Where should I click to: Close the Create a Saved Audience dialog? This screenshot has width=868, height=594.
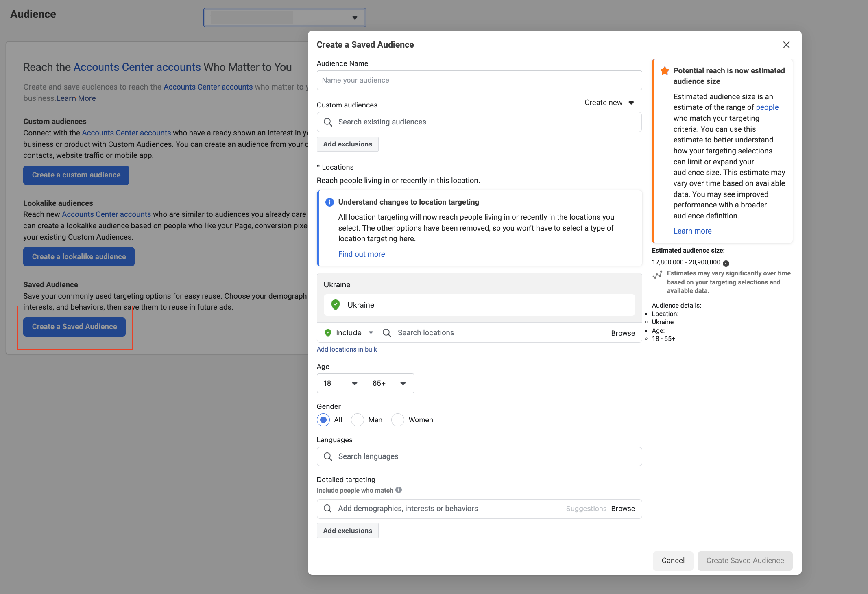786,45
